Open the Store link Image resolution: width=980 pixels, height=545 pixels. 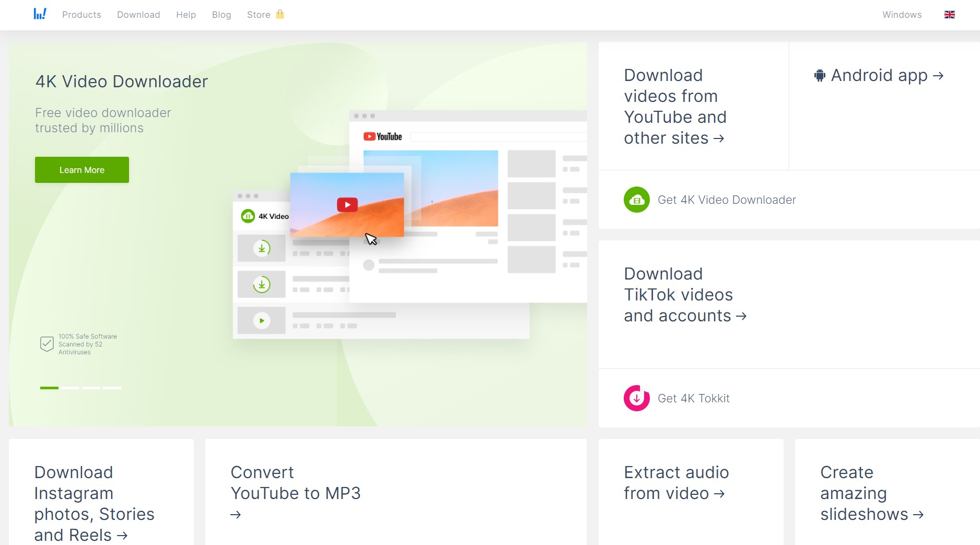tap(259, 15)
